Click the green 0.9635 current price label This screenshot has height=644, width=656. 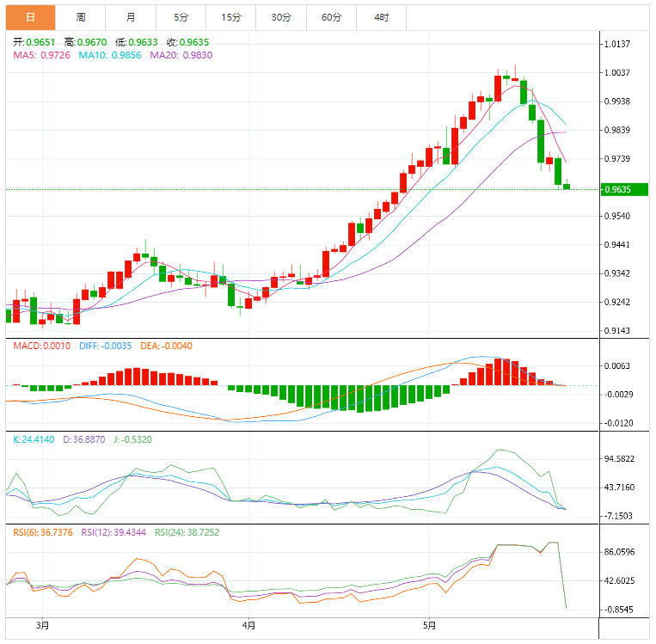624,189
